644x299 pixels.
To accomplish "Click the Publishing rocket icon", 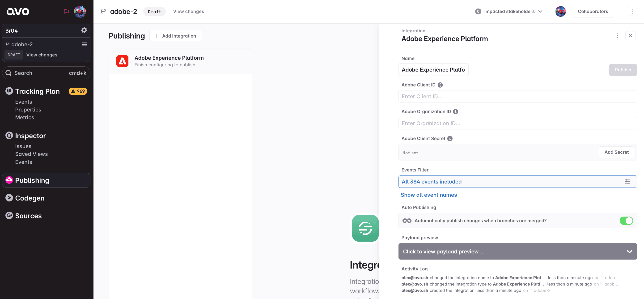I will pyautogui.click(x=9, y=180).
